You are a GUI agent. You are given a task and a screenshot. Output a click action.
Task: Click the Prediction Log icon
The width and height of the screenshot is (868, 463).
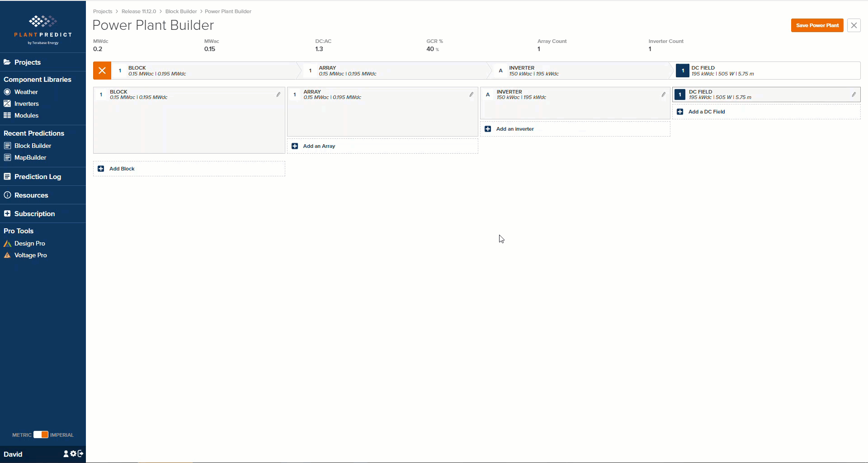(7, 176)
